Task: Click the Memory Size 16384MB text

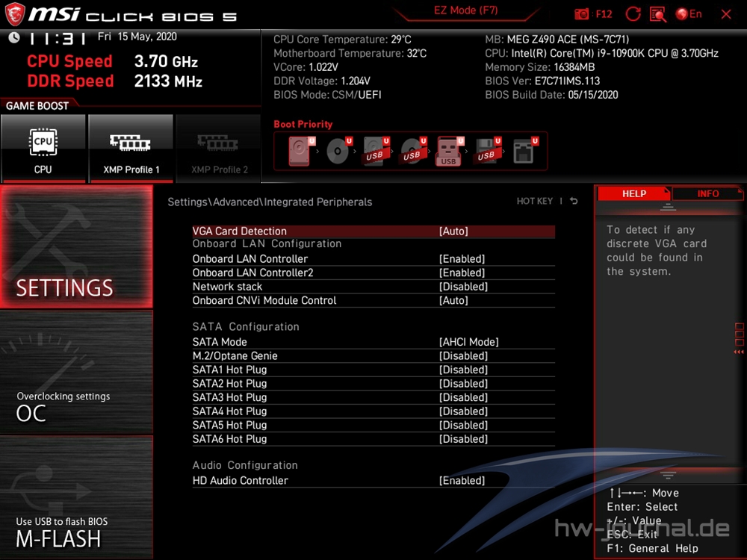Action: (x=540, y=67)
